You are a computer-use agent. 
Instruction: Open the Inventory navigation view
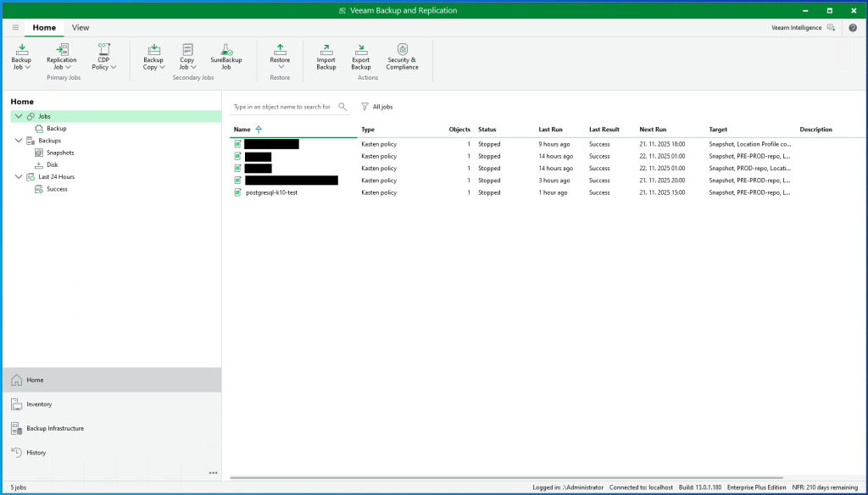[39, 404]
